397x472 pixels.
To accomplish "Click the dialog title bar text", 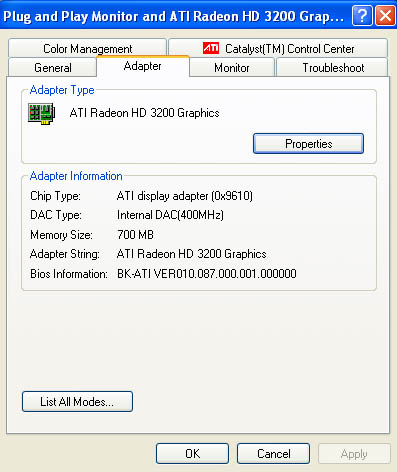I will (173, 16).
